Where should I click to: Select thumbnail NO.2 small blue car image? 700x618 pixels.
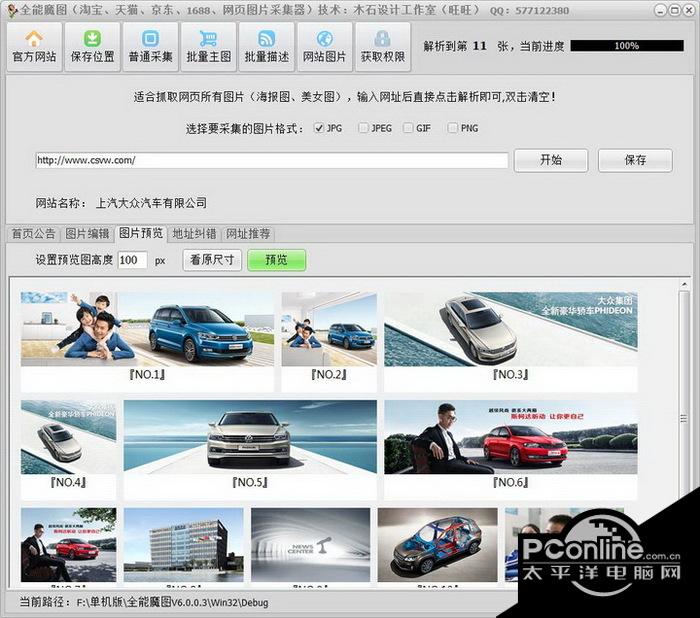(x=329, y=329)
